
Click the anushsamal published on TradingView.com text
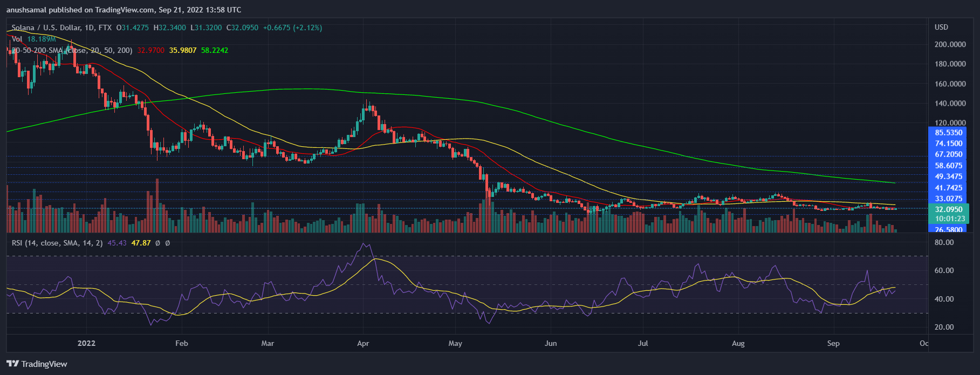(x=124, y=10)
